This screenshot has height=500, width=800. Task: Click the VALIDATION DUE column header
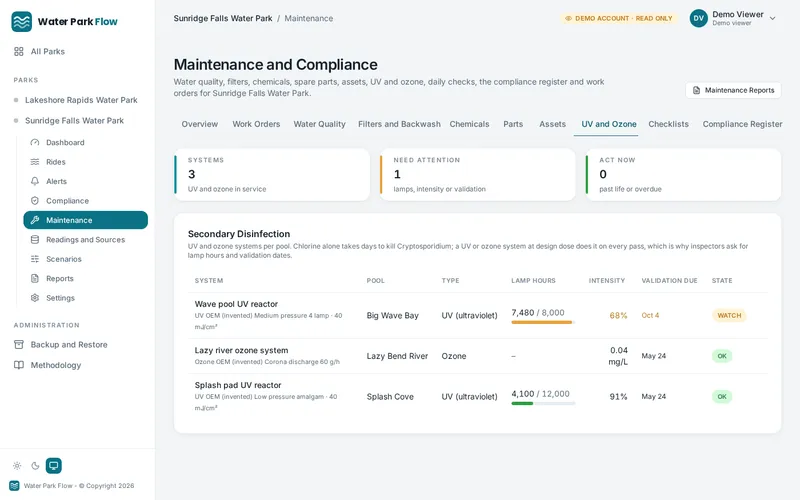[x=669, y=281]
